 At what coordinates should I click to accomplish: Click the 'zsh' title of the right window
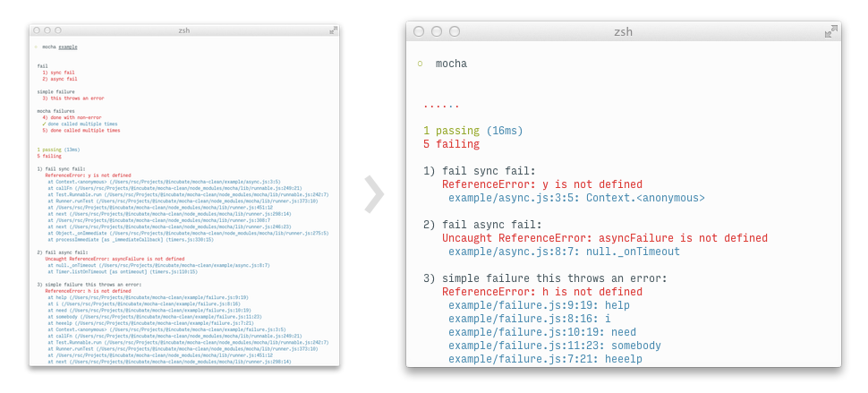624,32
